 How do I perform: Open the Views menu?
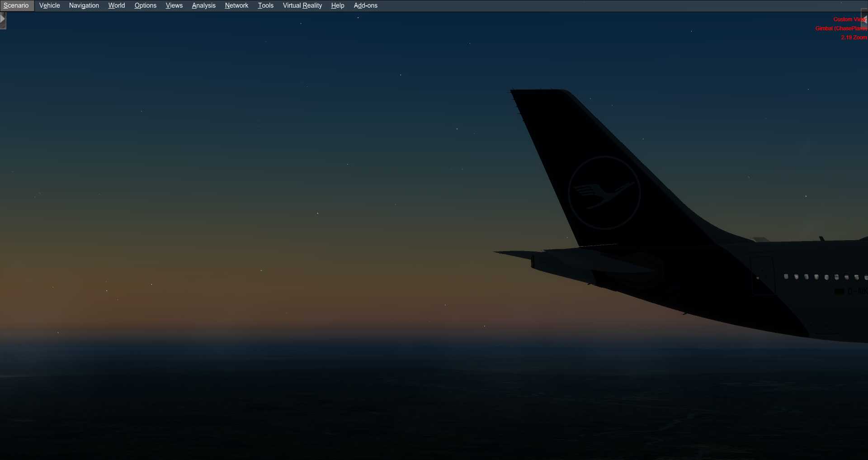pyautogui.click(x=174, y=5)
